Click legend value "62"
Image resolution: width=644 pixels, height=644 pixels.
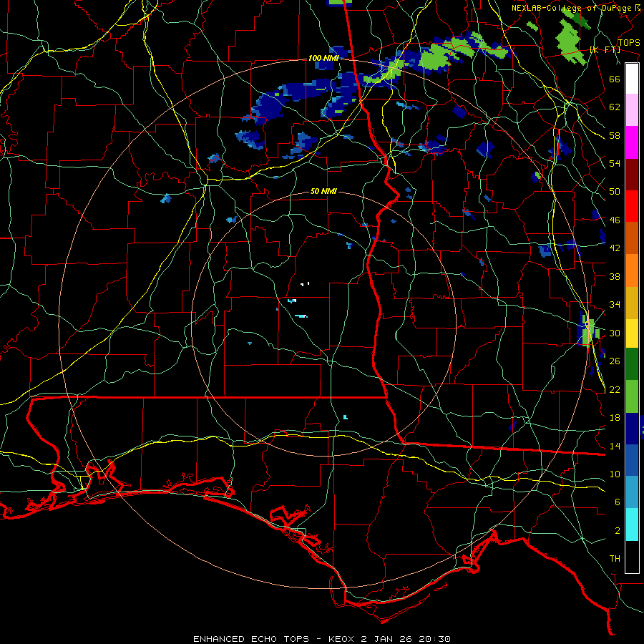pyautogui.click(x=615, y=107)
